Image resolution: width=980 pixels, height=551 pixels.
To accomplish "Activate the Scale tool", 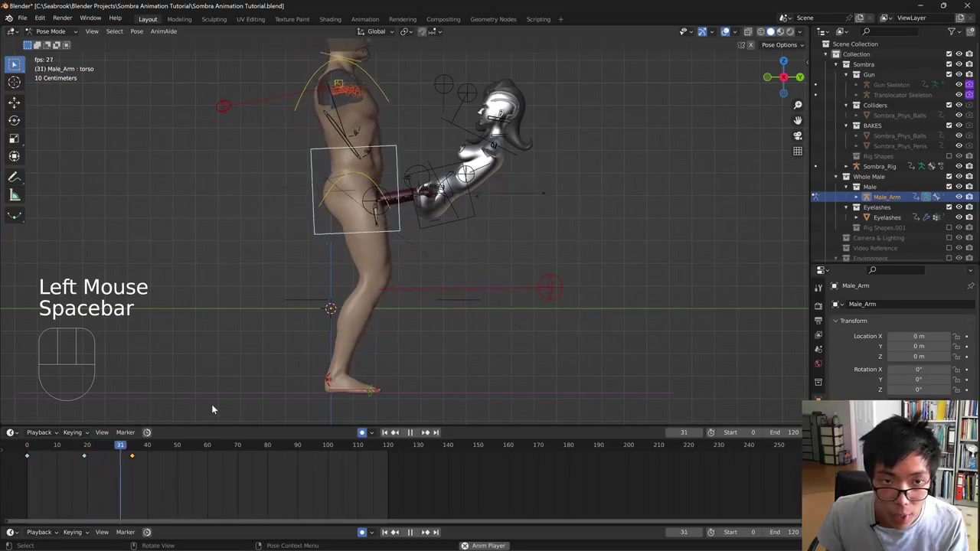I will point(14,139).
